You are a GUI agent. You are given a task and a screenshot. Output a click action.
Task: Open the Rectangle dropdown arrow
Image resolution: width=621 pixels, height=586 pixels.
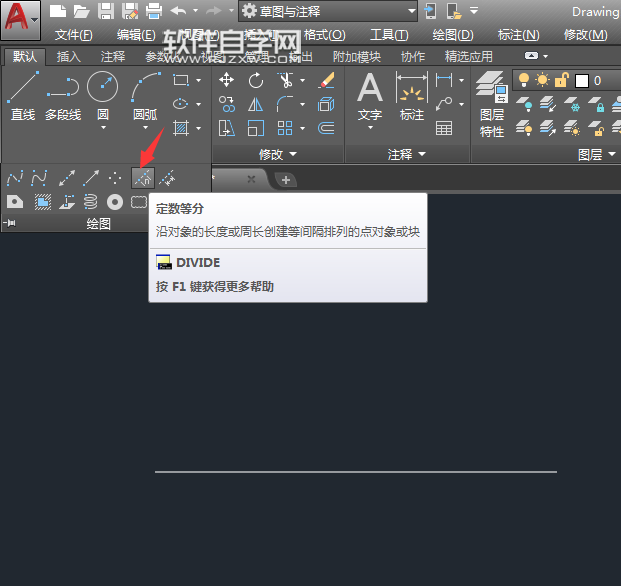(x=198, y=80)
